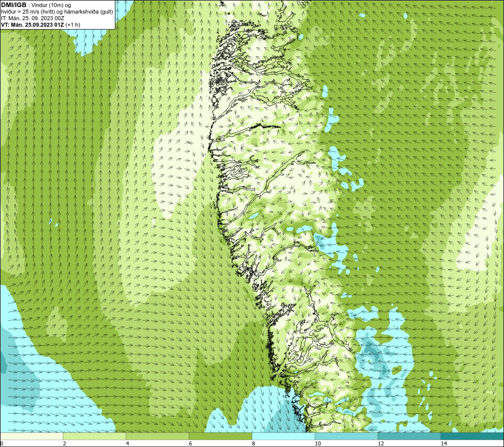This screenshot has height=447, width=504.
Task: Click the scale value 0
Action: (2, 443)
